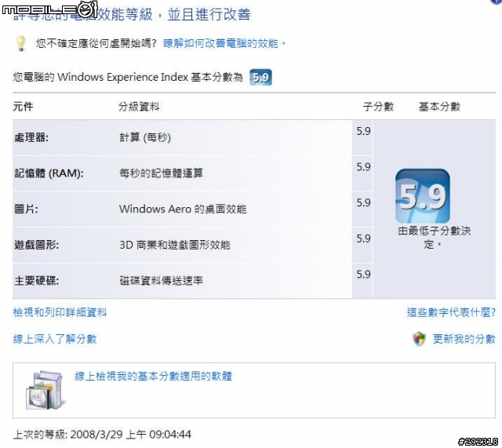This screenshot has width=502, height=448.
Task: Click 3D 商業和遊戲圖形效能 text
Action: point(175,245)
